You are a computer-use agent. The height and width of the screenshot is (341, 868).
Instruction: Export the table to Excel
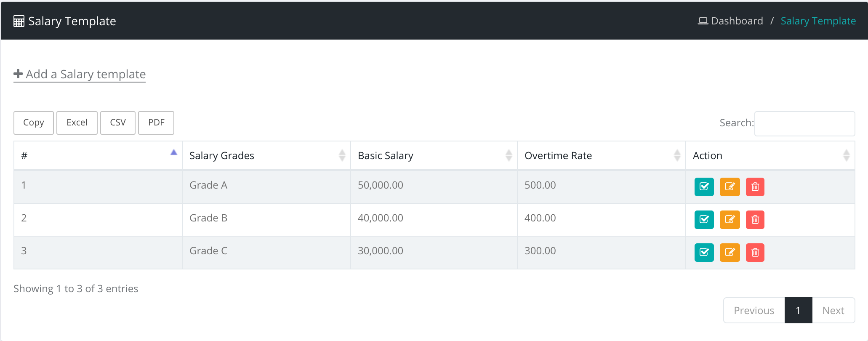coord(77,123)
